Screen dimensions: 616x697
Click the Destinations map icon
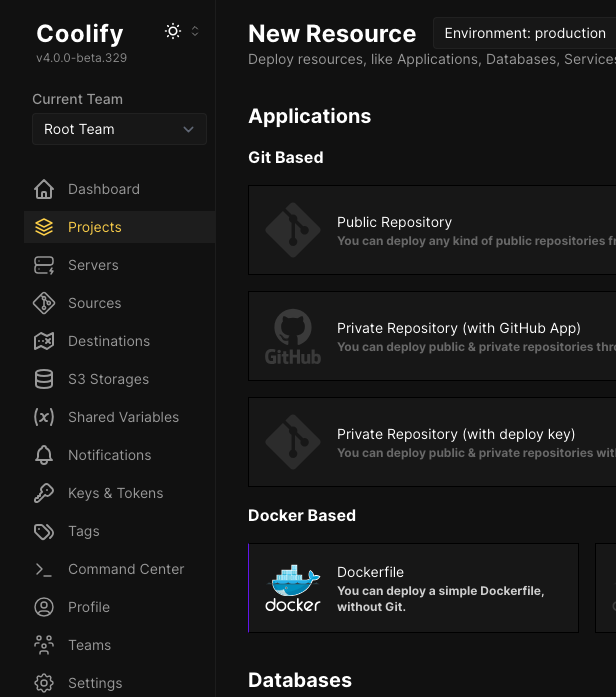click(44, 341)
